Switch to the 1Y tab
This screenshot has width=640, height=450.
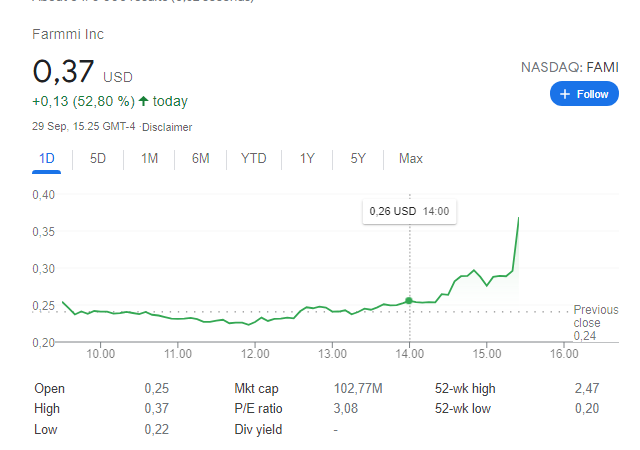pos(307,158)
